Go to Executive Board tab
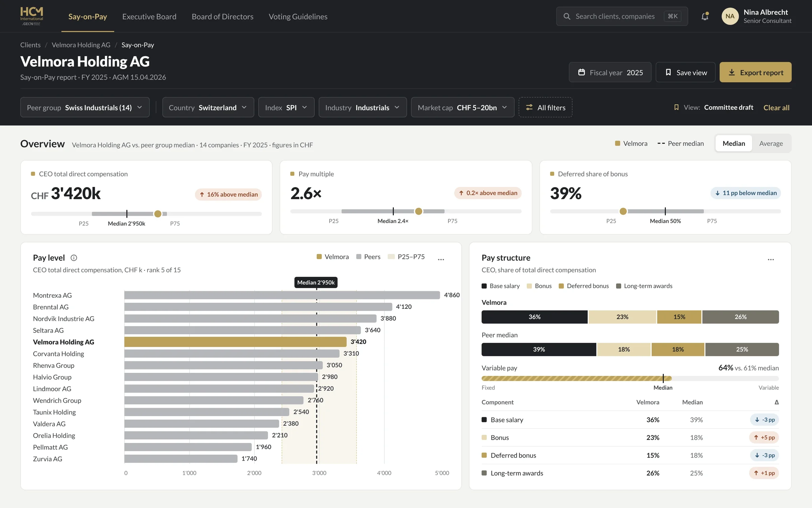This screenshot has height=508, width=812. 149,16
